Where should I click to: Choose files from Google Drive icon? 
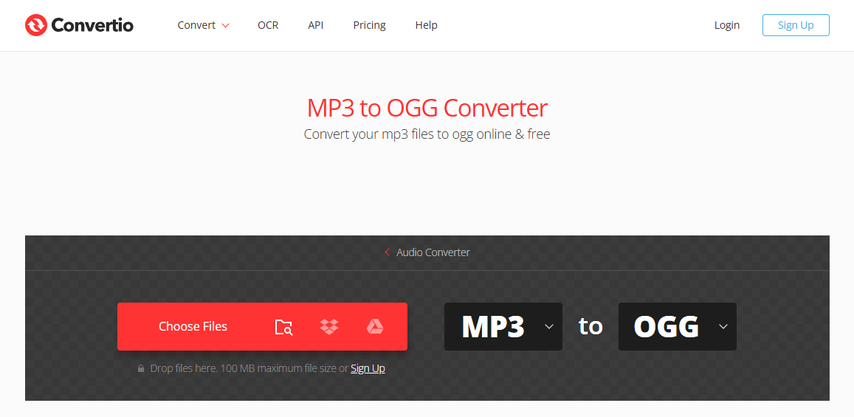375,327
